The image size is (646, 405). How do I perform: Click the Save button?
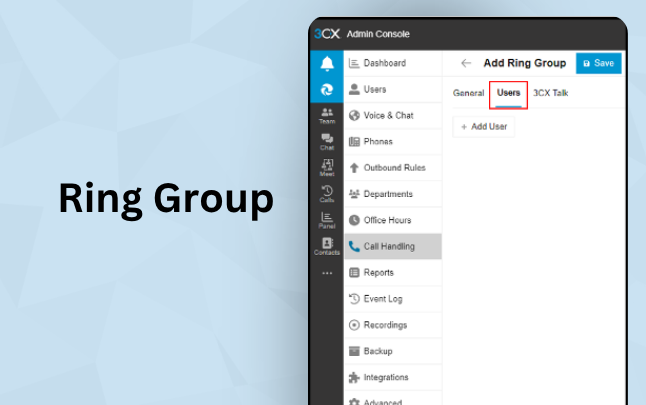click(x=598, y=63)
